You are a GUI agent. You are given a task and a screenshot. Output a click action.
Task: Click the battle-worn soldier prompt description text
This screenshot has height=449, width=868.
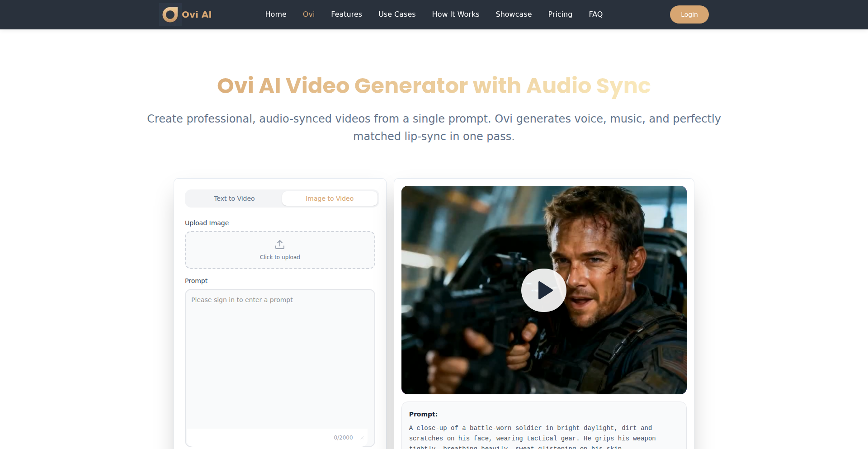pos(532,438)
